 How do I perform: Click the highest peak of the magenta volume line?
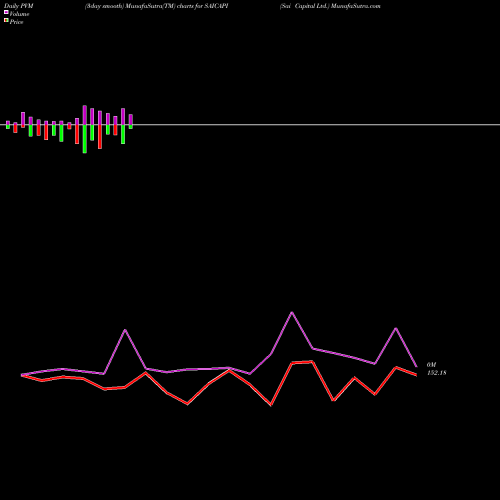pos(292,313)
